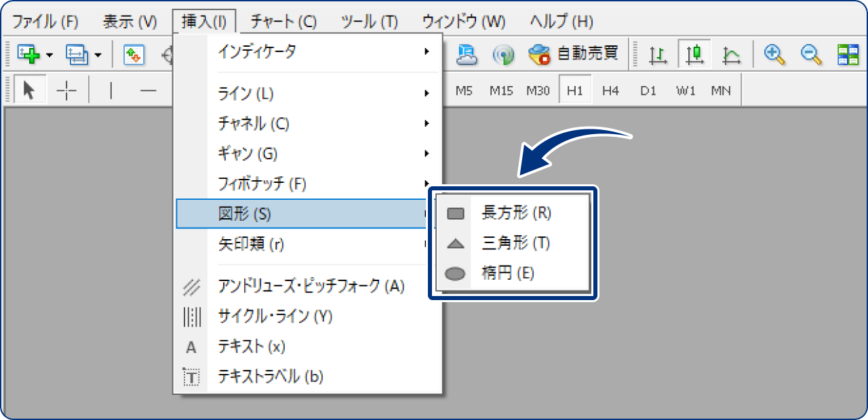The height and width of the screenshot is (420, 868).
Task: Switch the timeframe to D1
Action: click(x=648, y=89)
